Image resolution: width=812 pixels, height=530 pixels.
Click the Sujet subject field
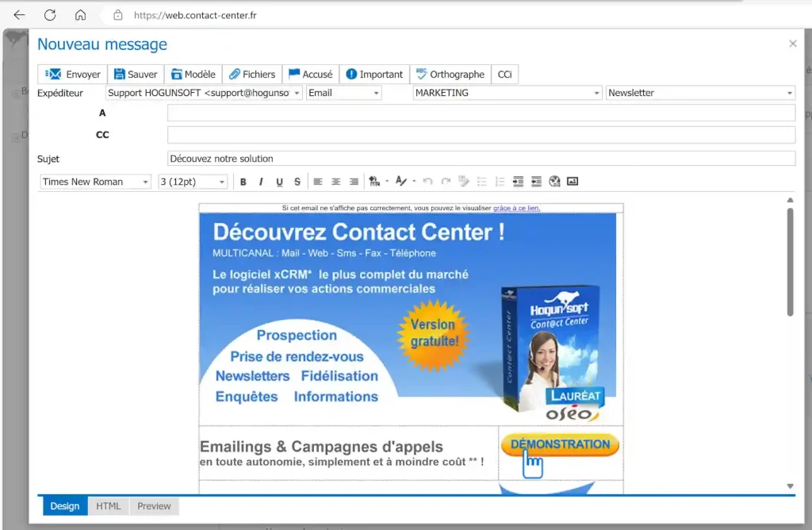tap(481, 159)
